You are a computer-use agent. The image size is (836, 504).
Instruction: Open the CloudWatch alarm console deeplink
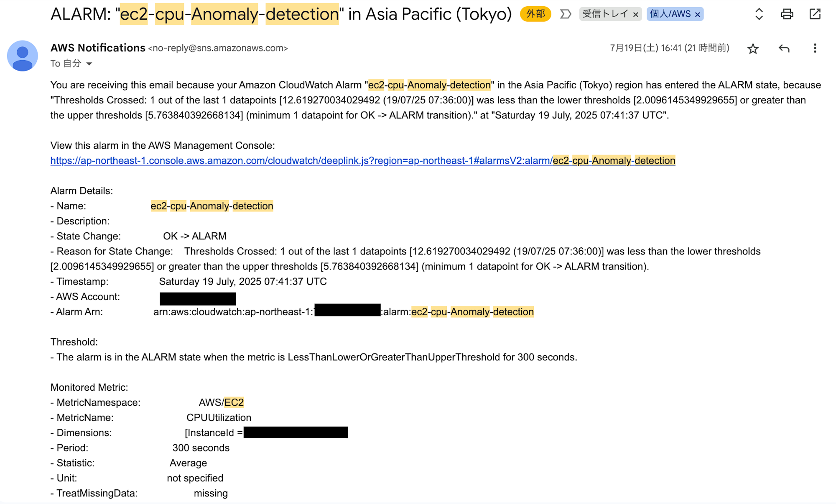(363, 160)
